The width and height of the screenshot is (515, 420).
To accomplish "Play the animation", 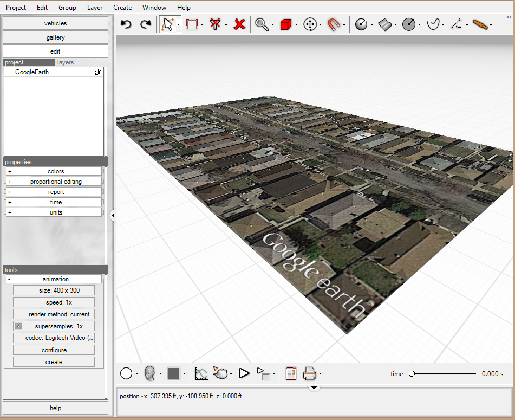I will (x=244, y=373).
